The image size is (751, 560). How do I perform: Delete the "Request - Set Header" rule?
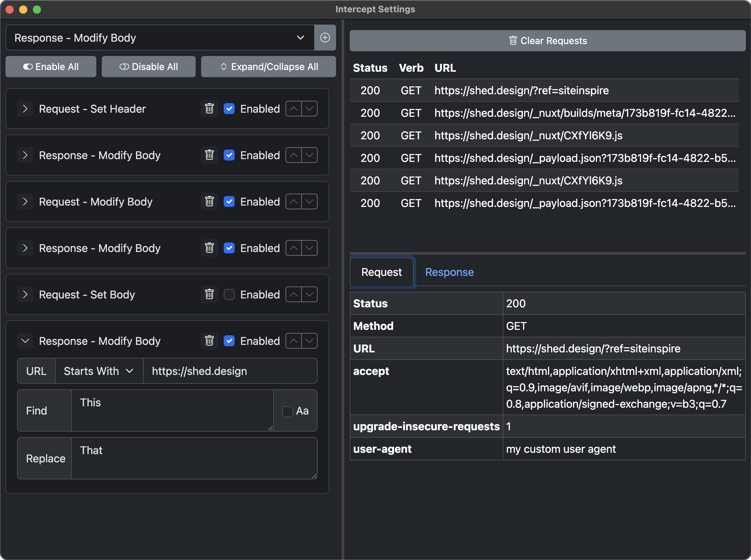tap(209, 109)
